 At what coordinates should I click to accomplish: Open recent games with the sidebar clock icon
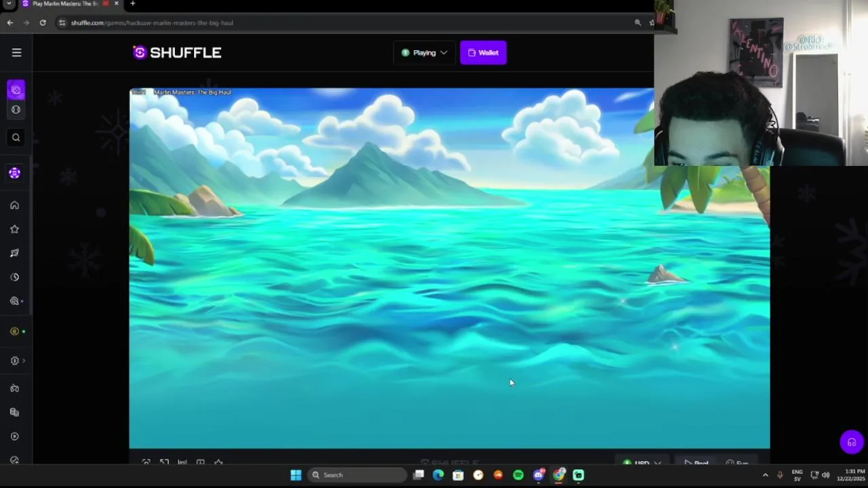(14, 277)
